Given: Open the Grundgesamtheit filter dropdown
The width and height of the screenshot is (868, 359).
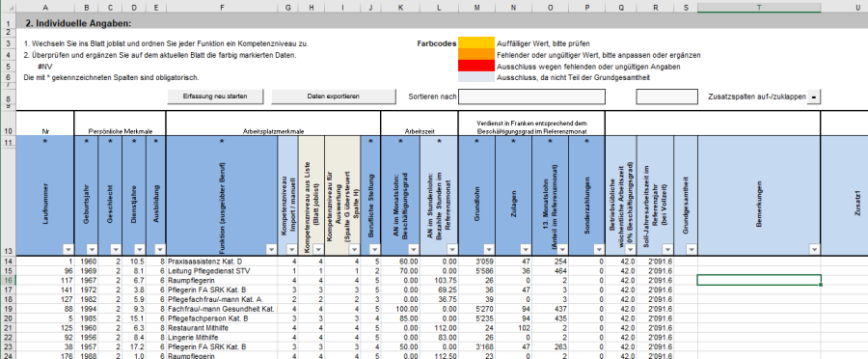Looking at the screenshot, I should pyautogui.click(x=692, y=249).
